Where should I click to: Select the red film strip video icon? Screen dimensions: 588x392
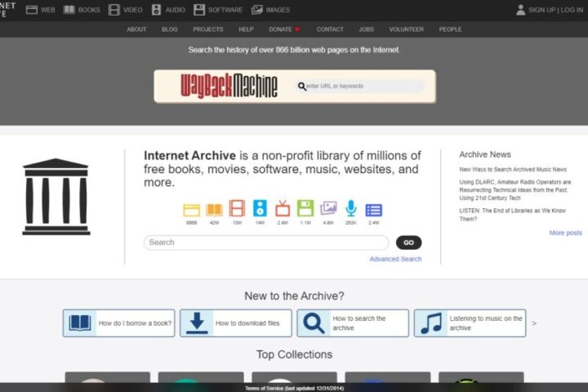237,208
